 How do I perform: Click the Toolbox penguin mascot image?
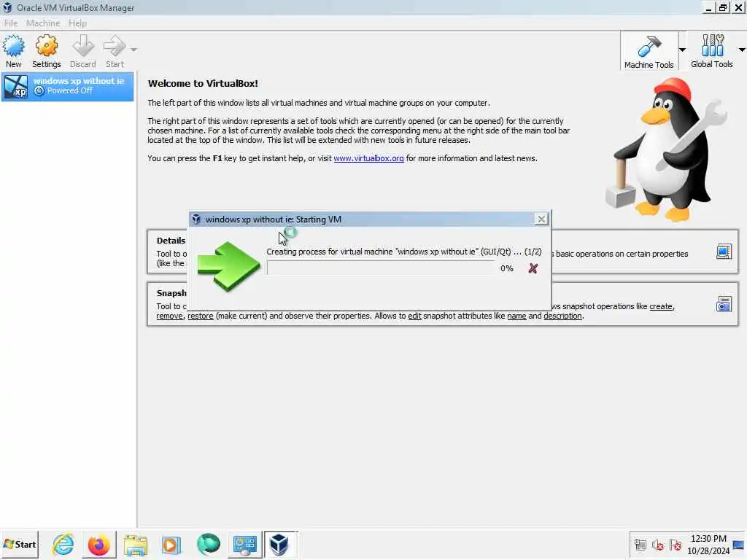[x=667, y=149]
